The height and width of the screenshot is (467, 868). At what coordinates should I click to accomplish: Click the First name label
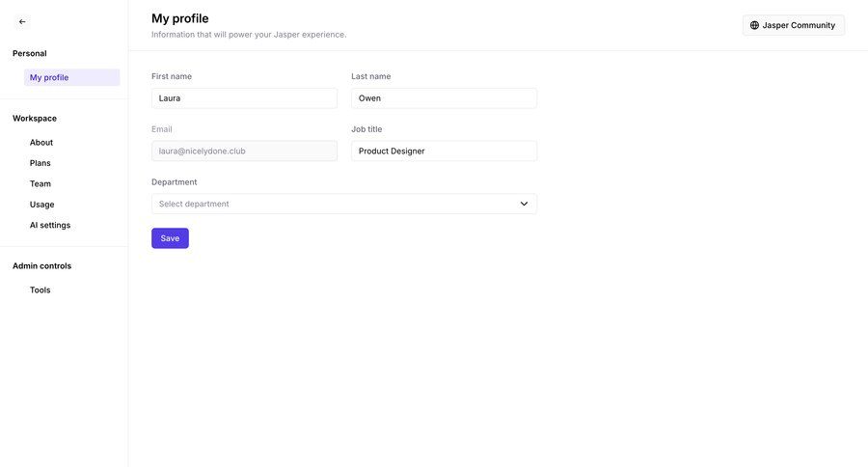(x=172, y=76)
